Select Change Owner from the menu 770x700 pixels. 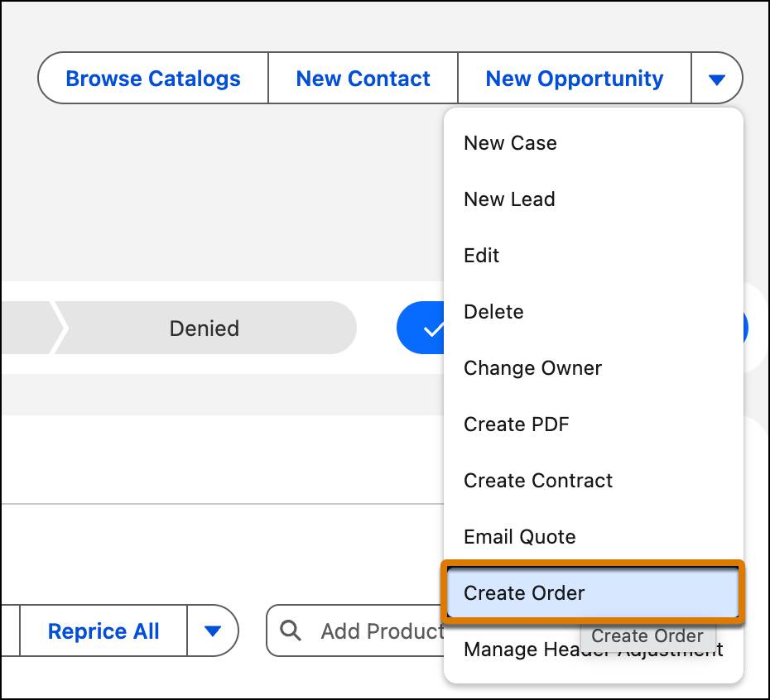(x=532, y=367)
